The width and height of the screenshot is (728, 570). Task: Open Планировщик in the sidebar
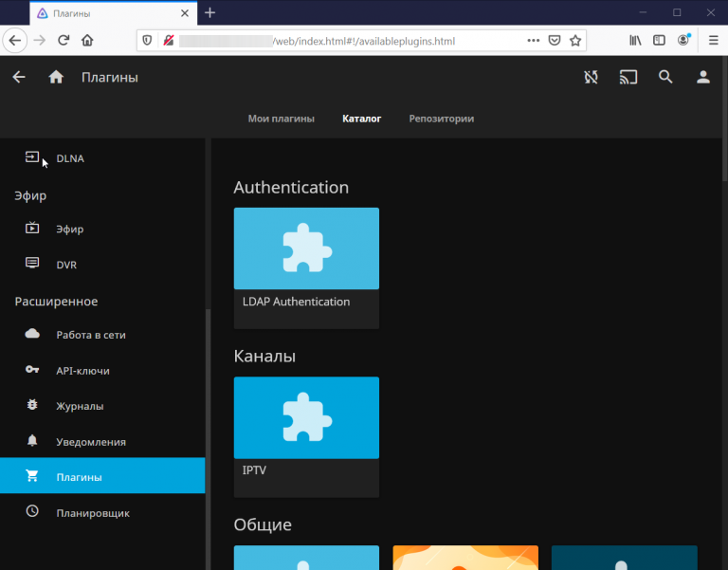92,513
